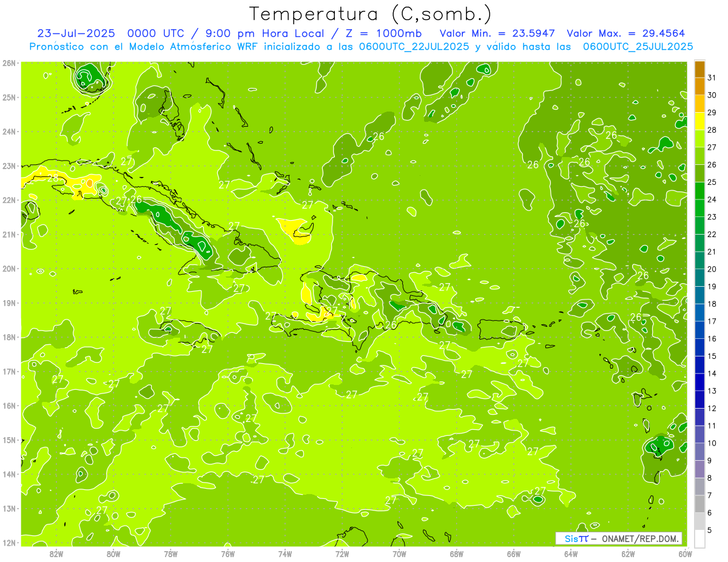Click the 24N latitude axis label
Viewport: 728px width, 562px height.
click(9, 132)
